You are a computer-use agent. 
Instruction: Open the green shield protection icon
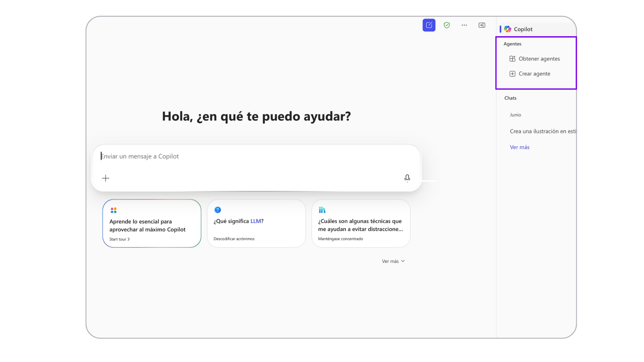tap(447, 25)
